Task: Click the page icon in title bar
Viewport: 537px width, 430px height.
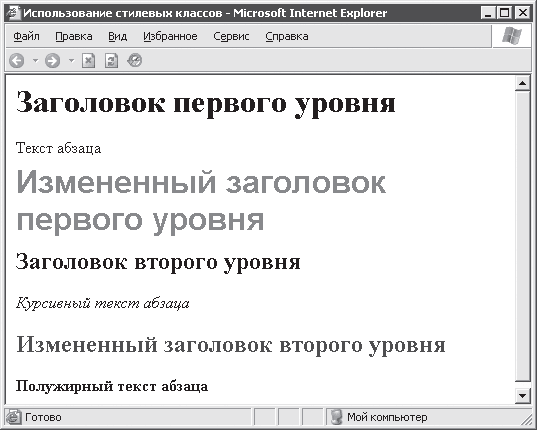Action: click(13, 13)
